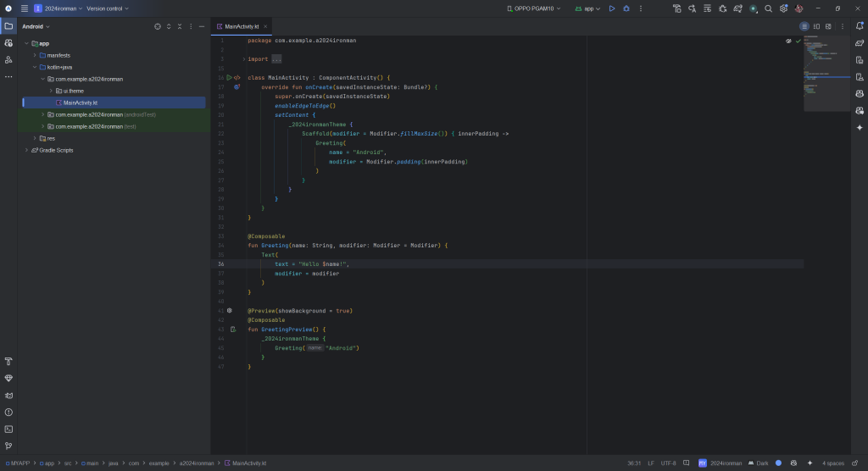Open the OPPO PGAM10 device selector
Image resolution: width=868 pixels, height=471 pixels.
click(534, 8)
